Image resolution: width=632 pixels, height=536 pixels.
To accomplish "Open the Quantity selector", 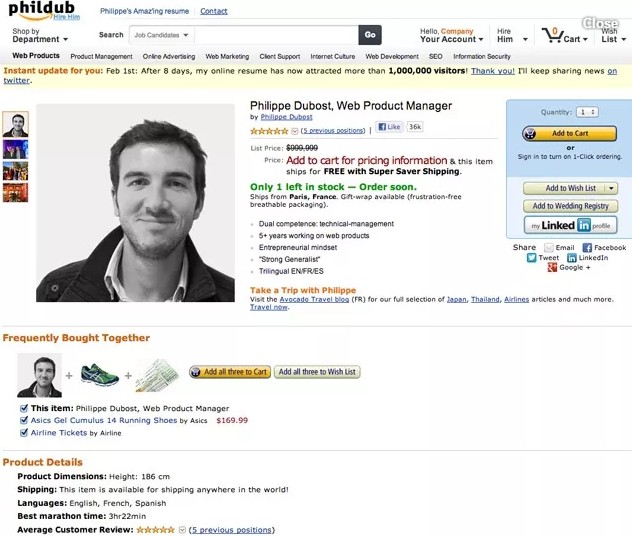I will coord(587,112).
